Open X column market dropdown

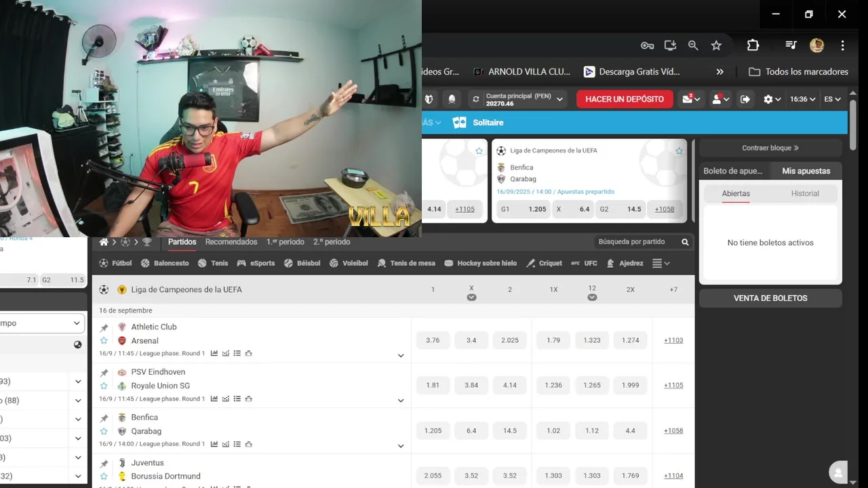tap(471, 298)
